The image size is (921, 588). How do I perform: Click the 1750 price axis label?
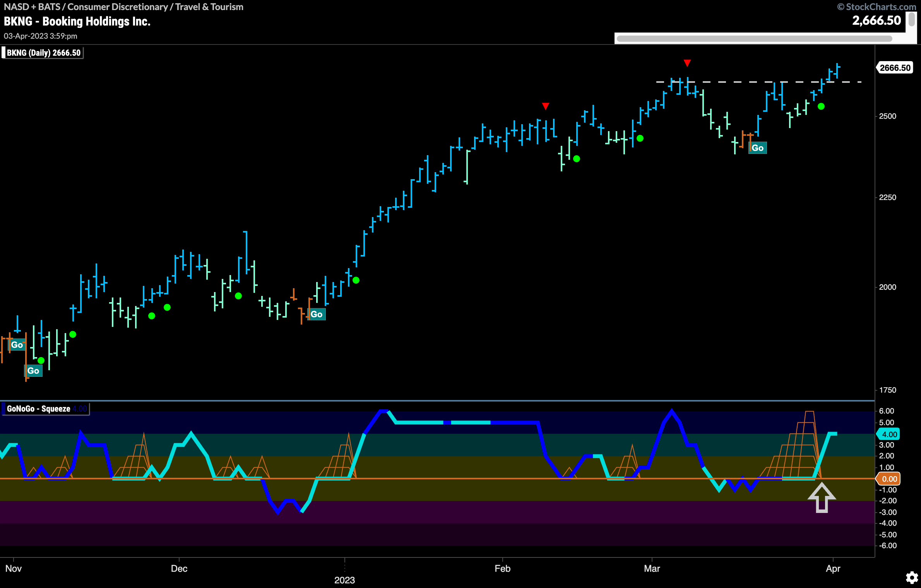click(888, 390)
